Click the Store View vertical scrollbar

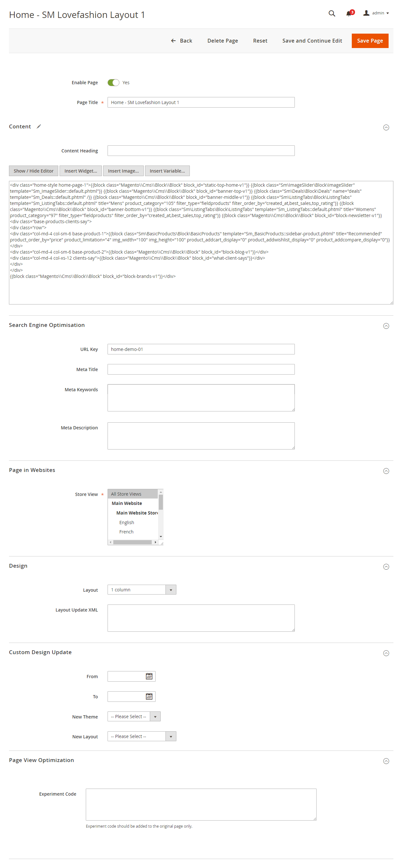coord(161,502)
